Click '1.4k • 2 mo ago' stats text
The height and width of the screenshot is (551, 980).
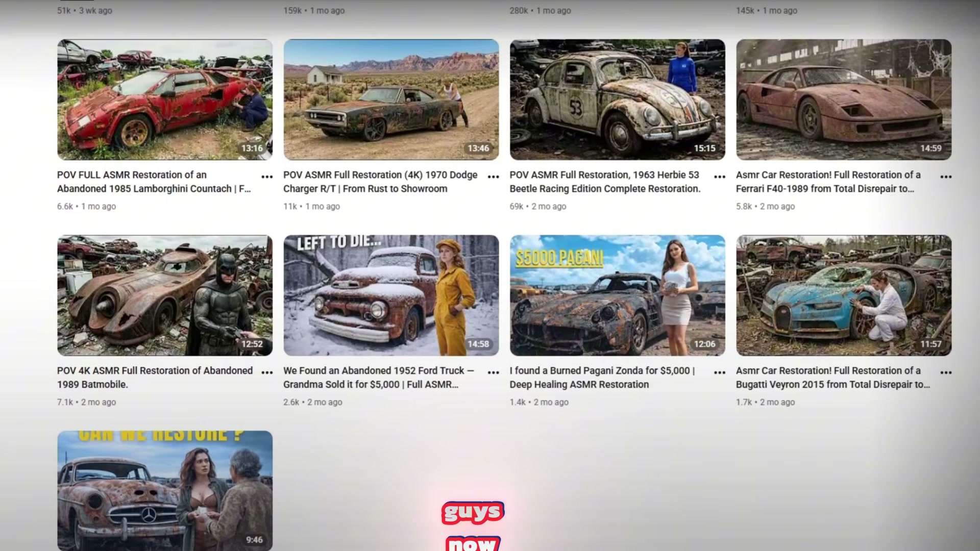click(x=539, y=403)
